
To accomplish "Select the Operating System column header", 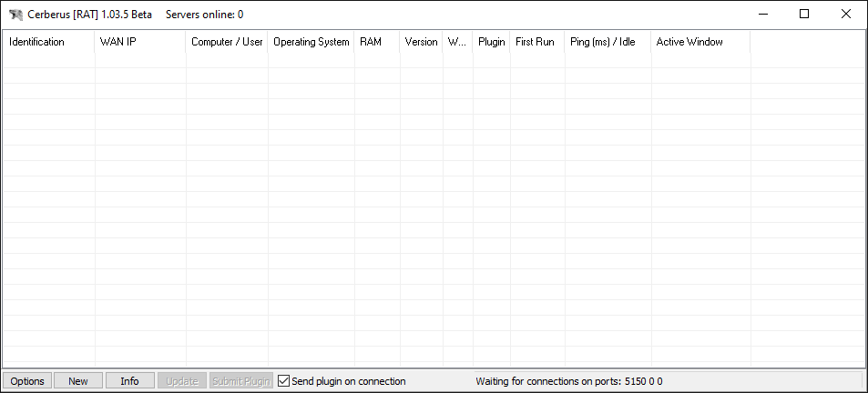I will [311, 42].
